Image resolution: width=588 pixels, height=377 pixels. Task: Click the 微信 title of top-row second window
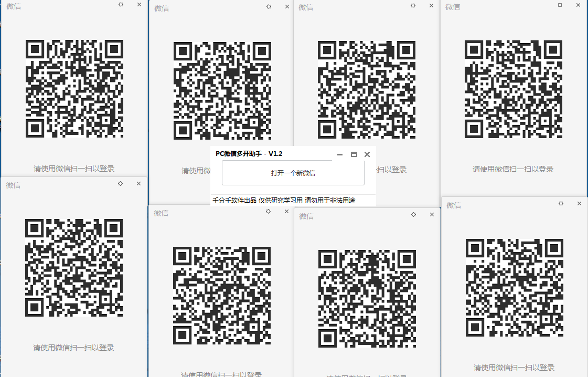tap(162, 8)
